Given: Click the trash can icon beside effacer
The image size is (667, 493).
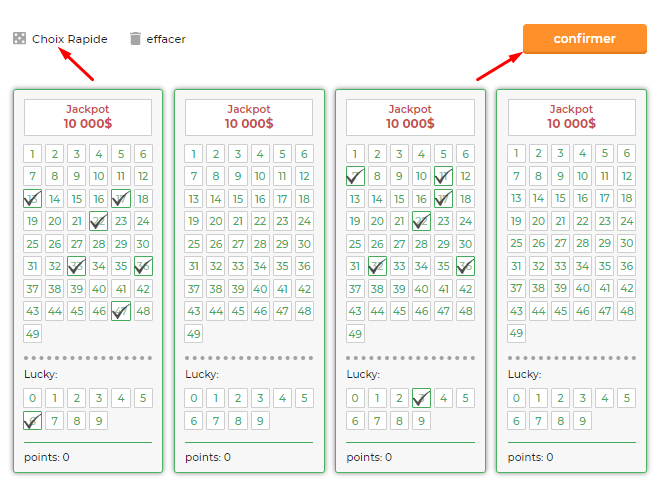Looking at the screenshot, I should (135, 38).
